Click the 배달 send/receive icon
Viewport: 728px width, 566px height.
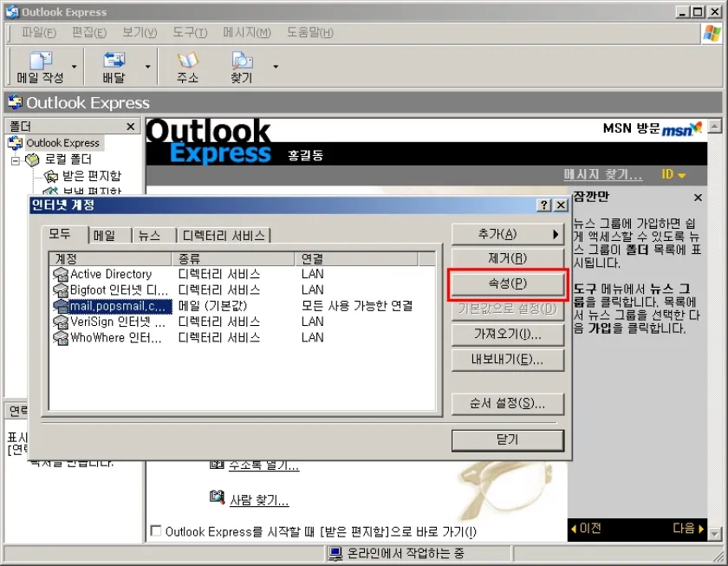tap(114, 68)
